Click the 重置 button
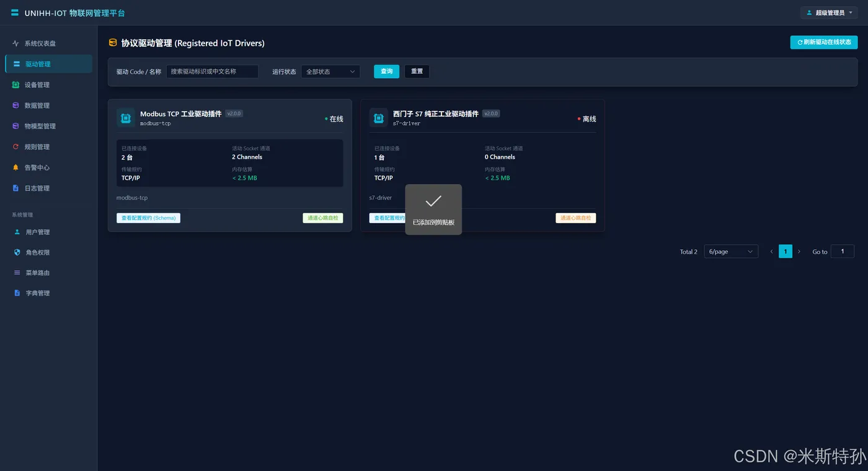868x471 pixels. (417, 71)
